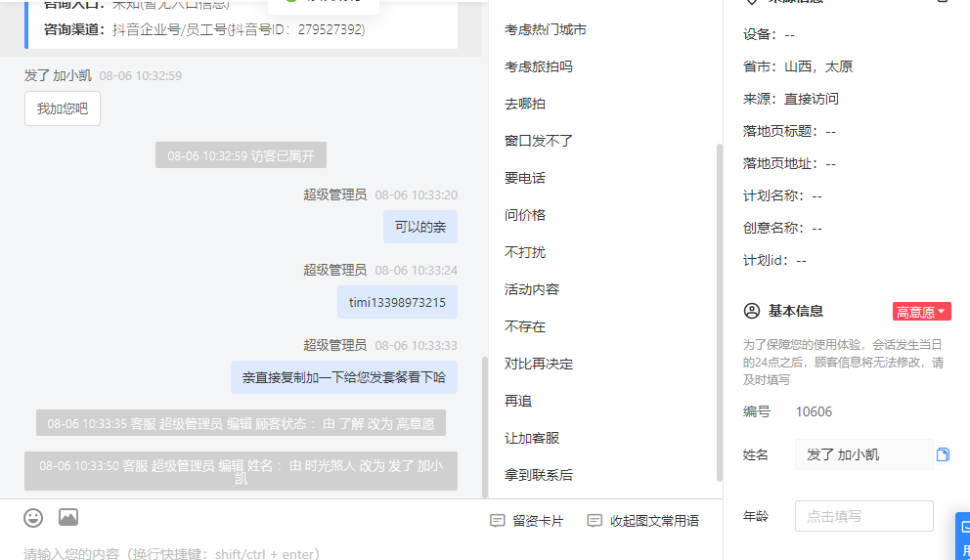Click sent message 可以的亲

[x=420, y=227]
